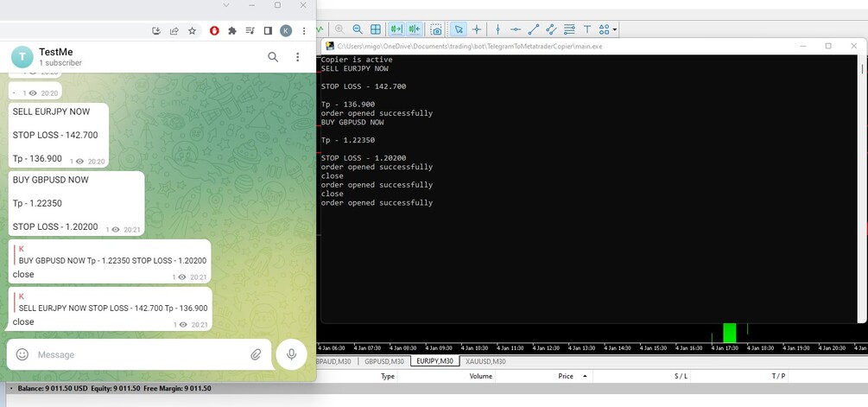
Task: Switch to the GBPAUD,M30 chart tab
Action: pos(335,361)
